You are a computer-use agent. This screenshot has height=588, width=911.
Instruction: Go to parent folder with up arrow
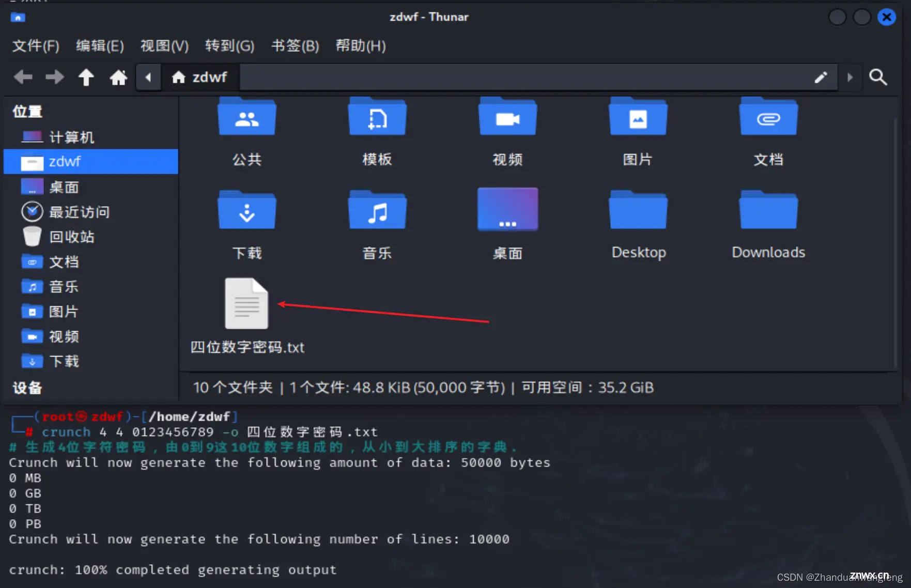[86, 78]
